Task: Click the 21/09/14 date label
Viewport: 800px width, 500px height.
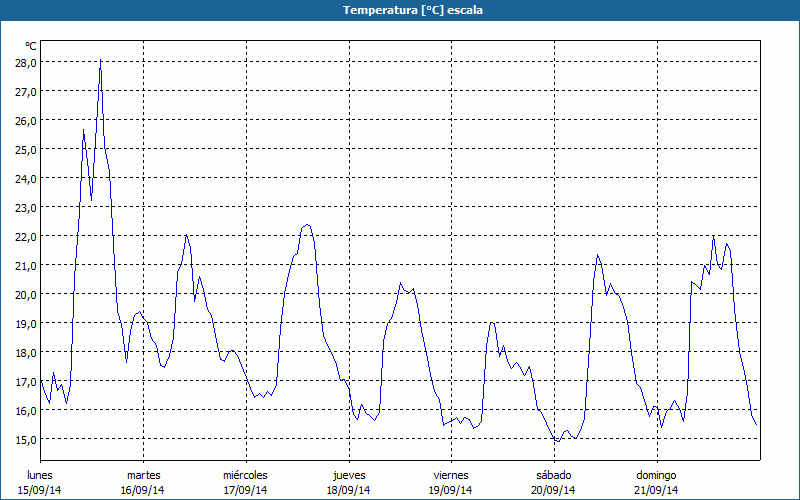Action: pos(656,490)
